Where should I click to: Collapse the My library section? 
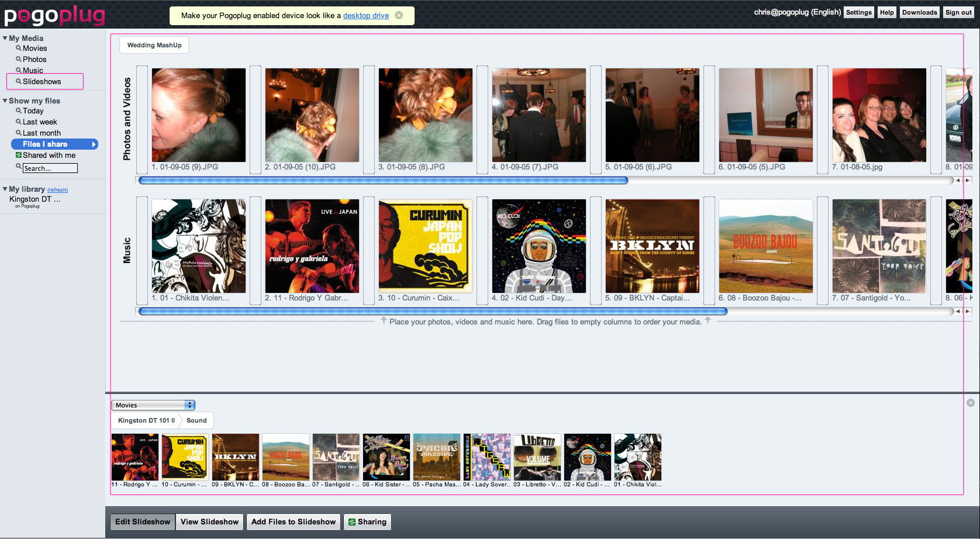pos(5,189)
